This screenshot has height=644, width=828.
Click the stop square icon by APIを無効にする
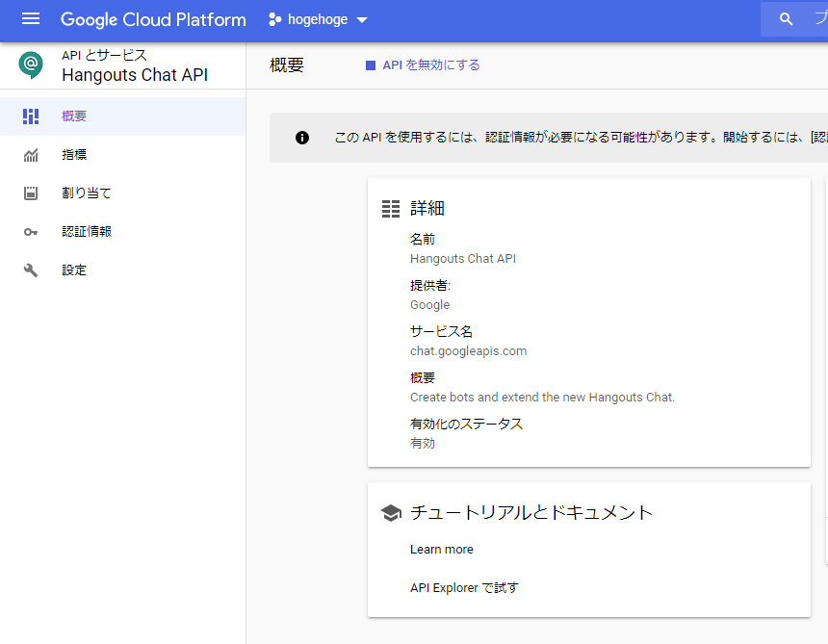pyautogui.click(x=371, y=65)
